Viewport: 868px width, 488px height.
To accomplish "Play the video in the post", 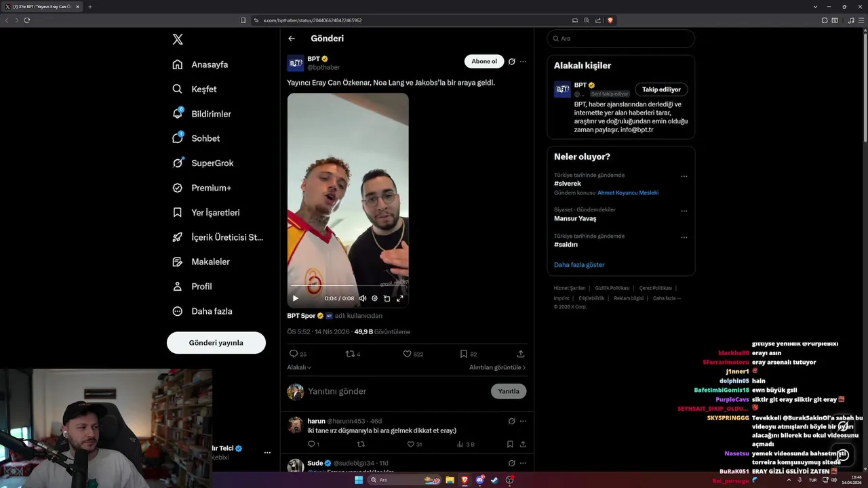I will coord(296,298).
